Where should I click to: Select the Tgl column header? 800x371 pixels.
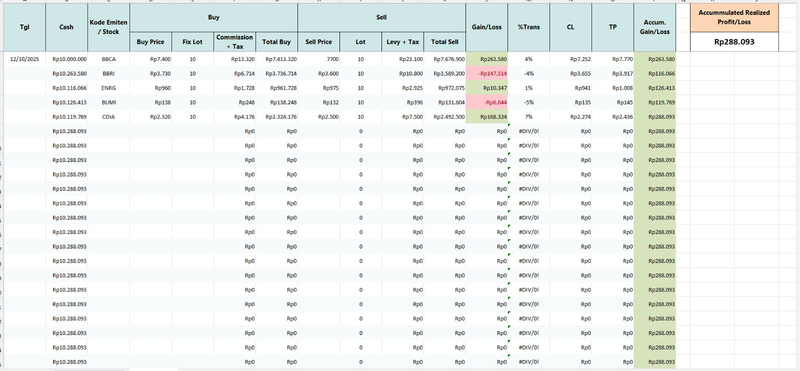click(x=24, y=28)
